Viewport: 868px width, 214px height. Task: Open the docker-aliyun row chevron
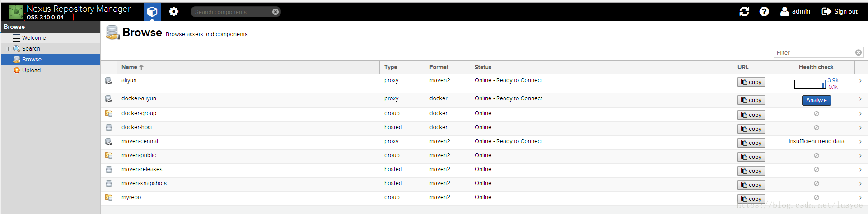(x=860, y=99)
